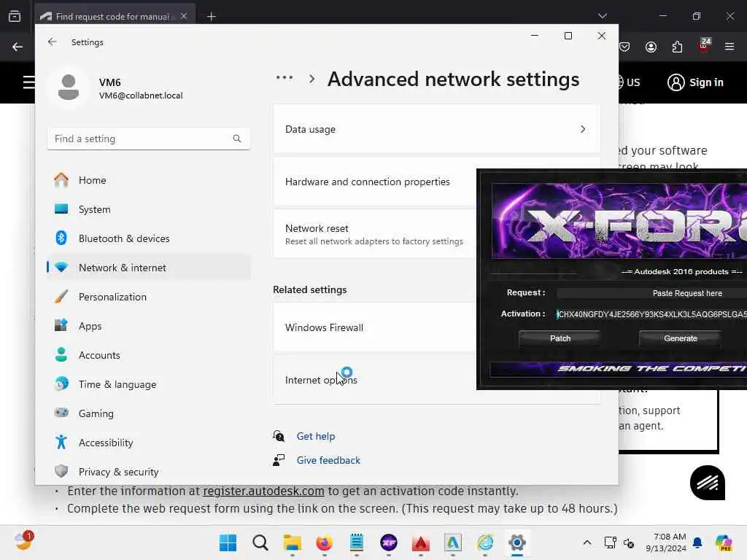
Task: Open Personalization settings
Action: (149, 297)
